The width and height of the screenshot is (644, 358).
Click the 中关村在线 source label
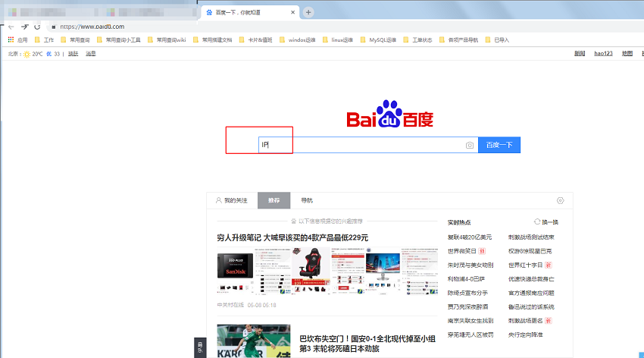[x=230, y=305]
